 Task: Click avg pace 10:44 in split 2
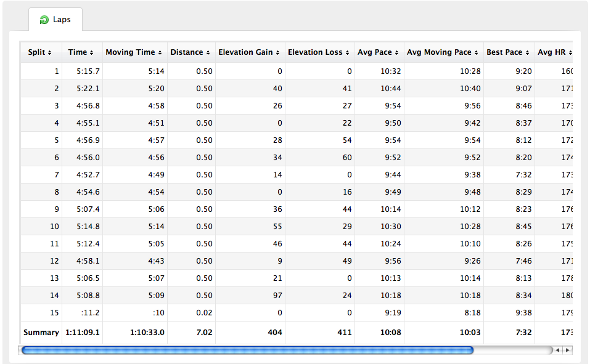(x=391, y=88)
